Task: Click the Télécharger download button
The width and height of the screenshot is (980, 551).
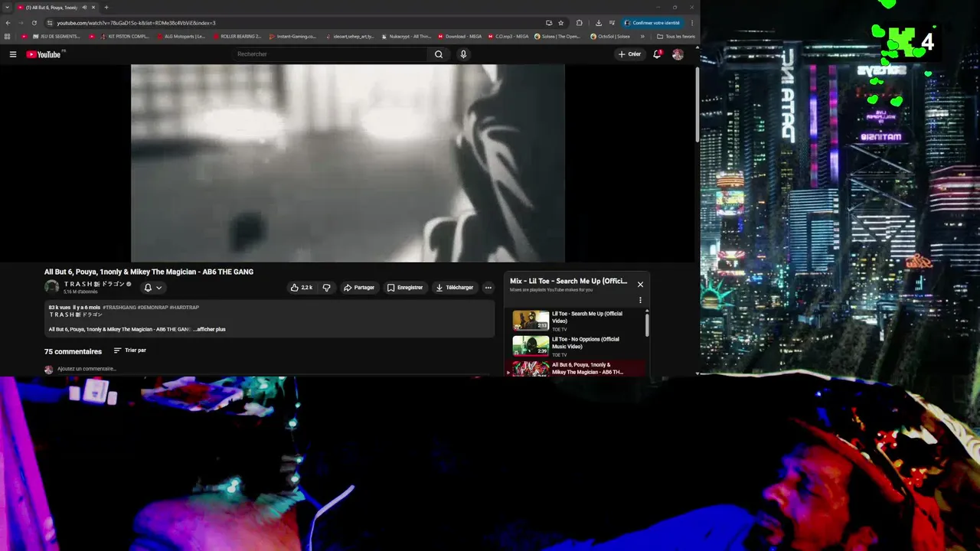Action: pos(455,288)
